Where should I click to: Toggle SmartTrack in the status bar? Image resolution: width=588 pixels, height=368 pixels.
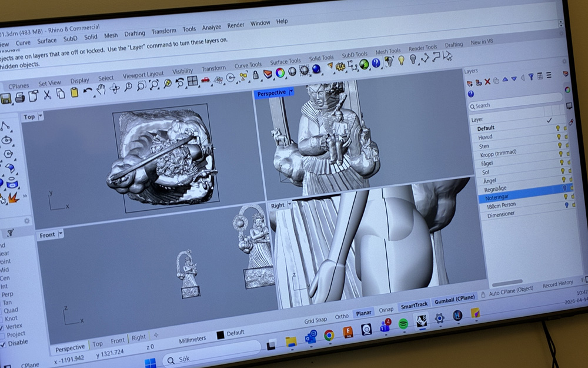click(x=414, y=306)
